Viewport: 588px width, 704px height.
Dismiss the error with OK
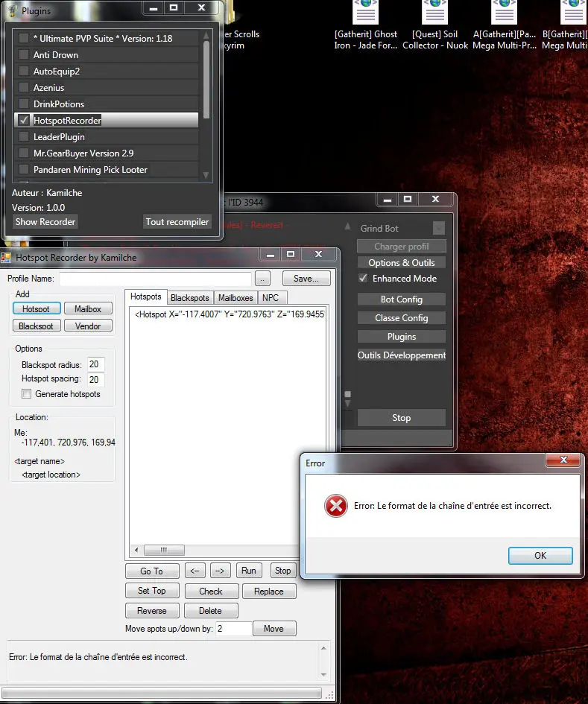pyautogui.click(x=540, y=555)
